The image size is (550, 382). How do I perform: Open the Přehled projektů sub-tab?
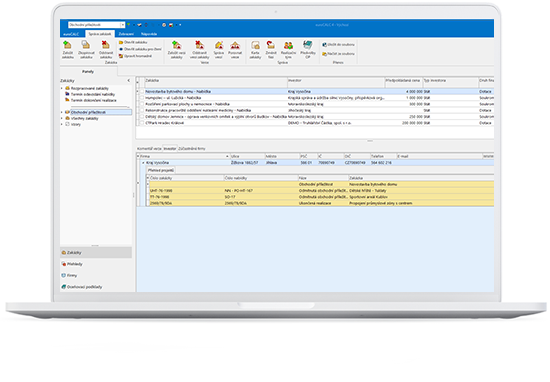(161, 170)
